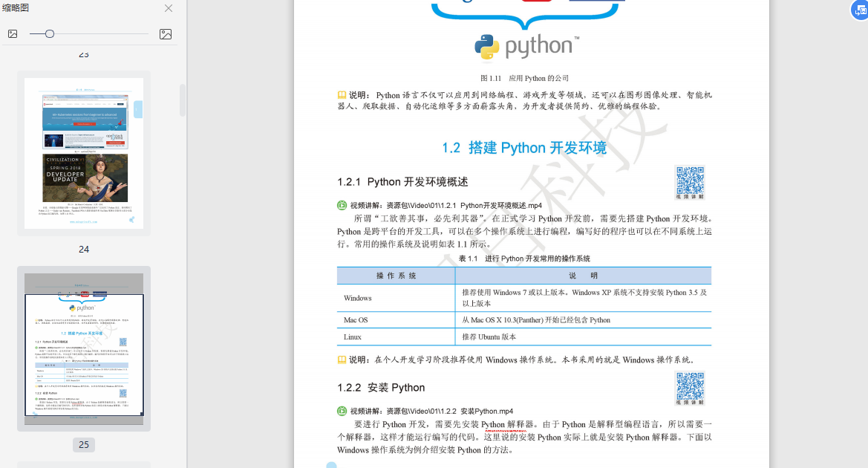Close the thumbnail panel

tap(169, 8)
